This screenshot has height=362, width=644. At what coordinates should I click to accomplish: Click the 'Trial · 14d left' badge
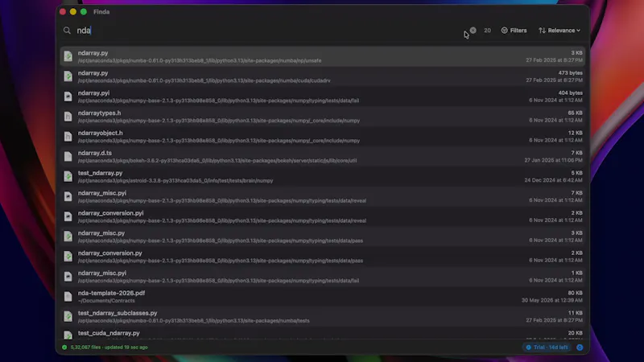click(547, 348)
